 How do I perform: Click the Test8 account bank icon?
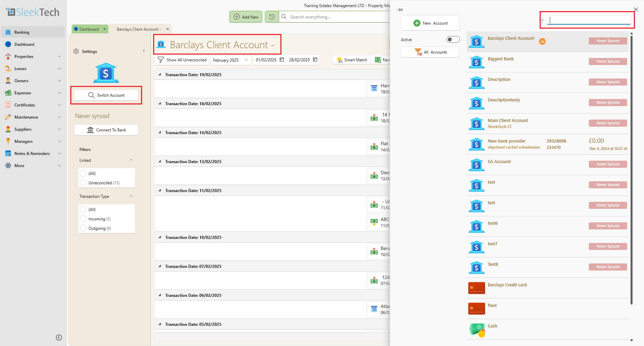476,268
